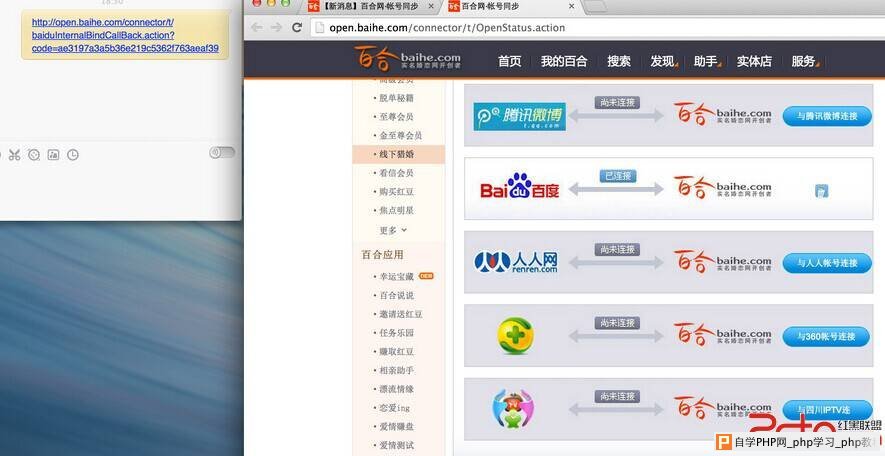Screen dimensions: 885x456
Task: Click the small blue icon in Baidu row
Action: pos(821,191)
